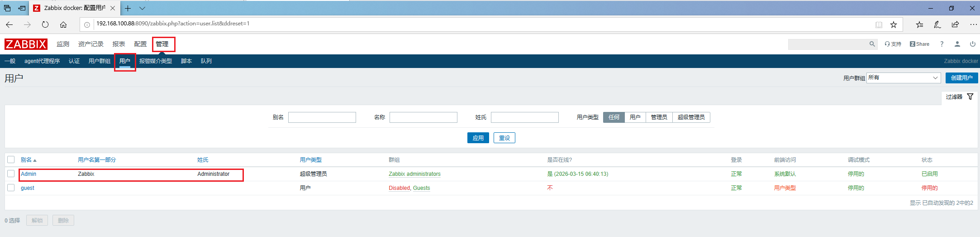This screenshot has height=237, width=980.
Task: Open the Guests group link
Action: tap(422, 188)
